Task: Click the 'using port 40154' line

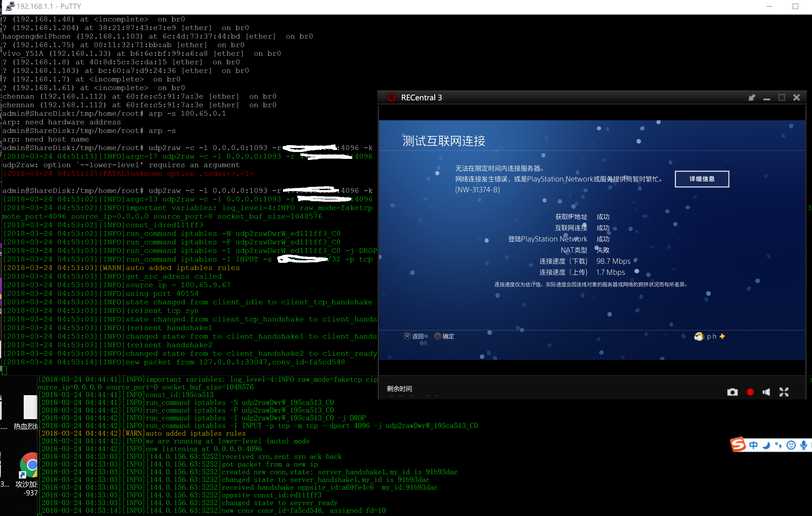Action: [101, 293]
